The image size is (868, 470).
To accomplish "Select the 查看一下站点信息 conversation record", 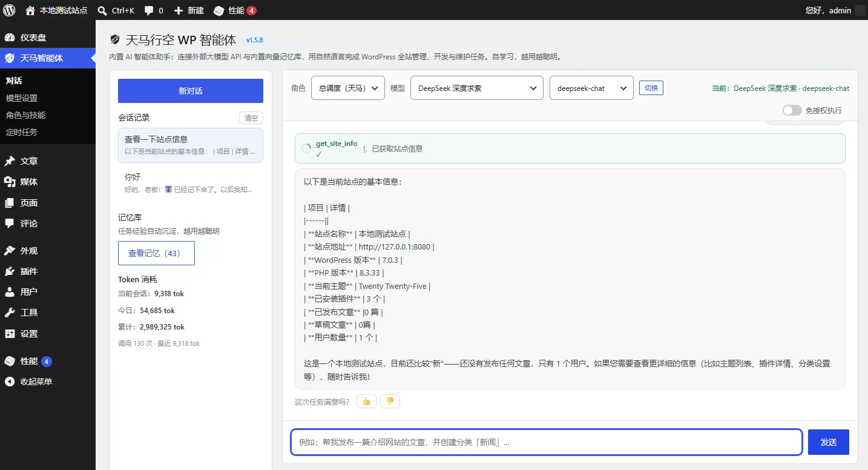I will tap(191, 145).
